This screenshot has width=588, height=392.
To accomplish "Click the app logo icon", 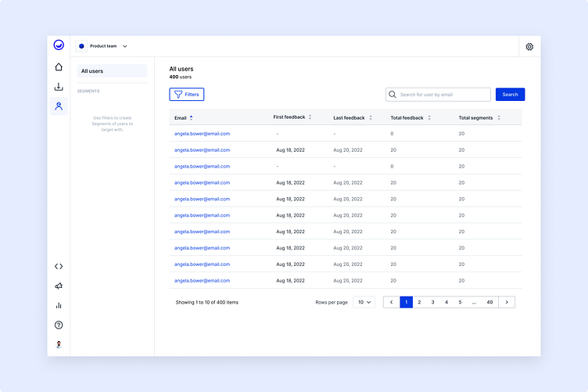I will point(59,45).
